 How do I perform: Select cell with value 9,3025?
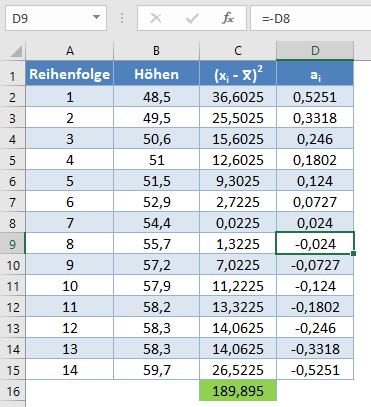238,181
